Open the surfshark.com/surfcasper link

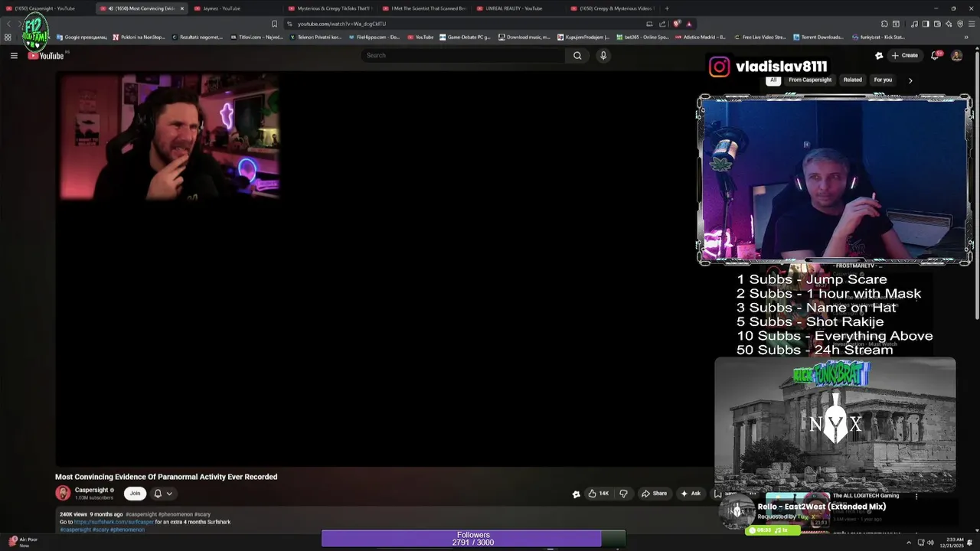[113, 522]
